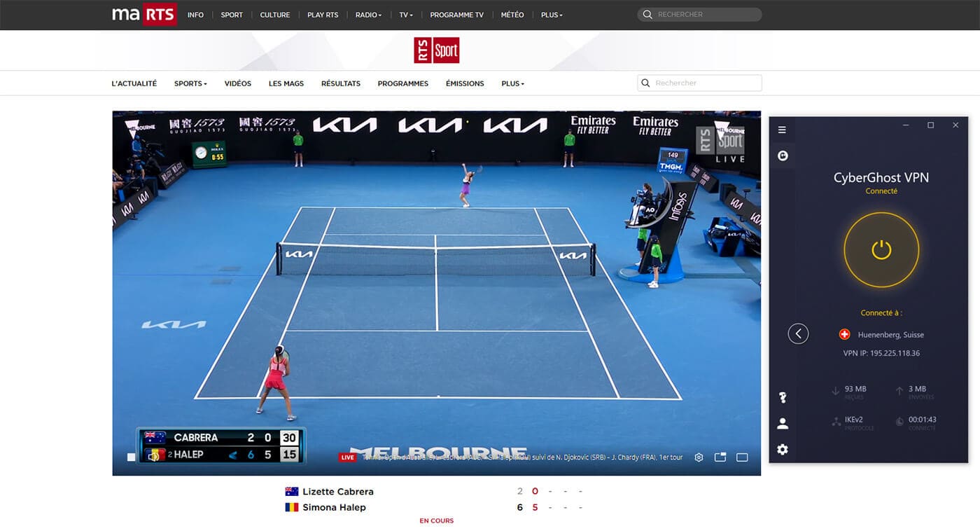Click the 3 MB sent statistic

tap(917, 389)
